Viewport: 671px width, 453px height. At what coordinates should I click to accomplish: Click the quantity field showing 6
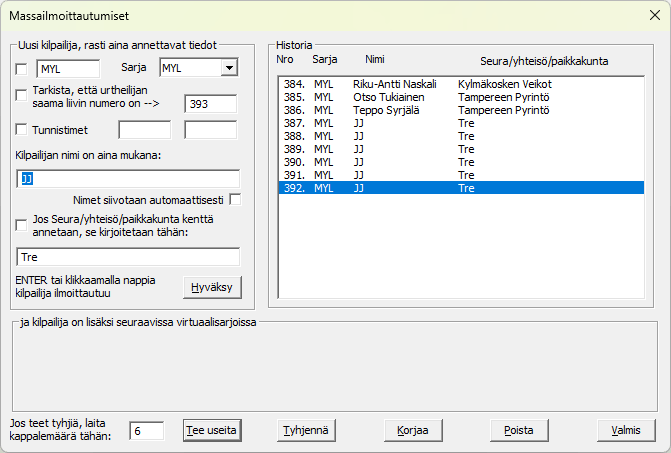149,430
